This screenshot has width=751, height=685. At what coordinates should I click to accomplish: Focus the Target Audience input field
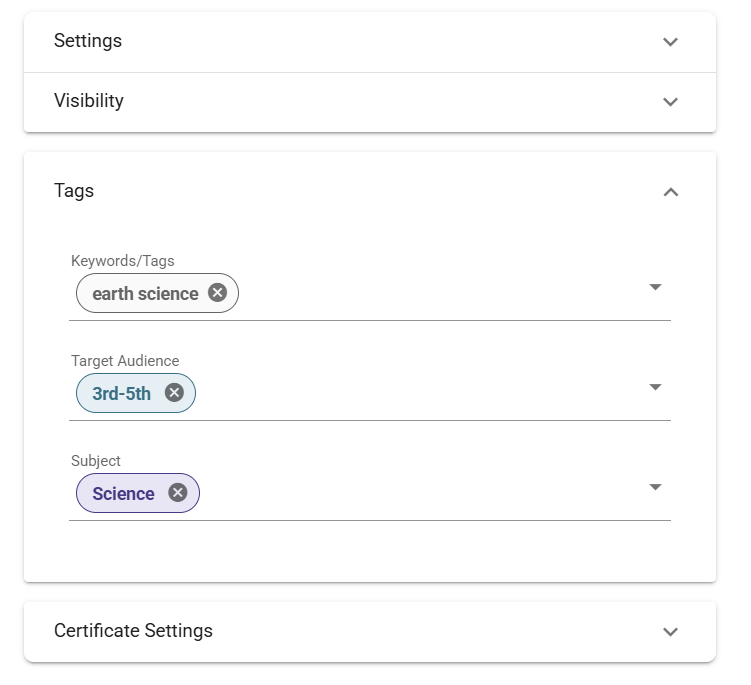420,393
